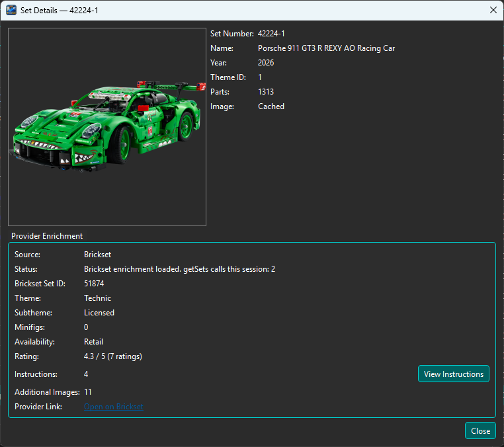
Task: Click the year value 2026
Action: coord(266,63)
